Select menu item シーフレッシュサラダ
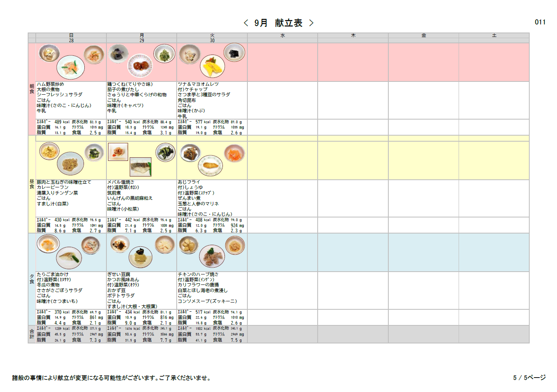557x392 pixels. point(59,95)
